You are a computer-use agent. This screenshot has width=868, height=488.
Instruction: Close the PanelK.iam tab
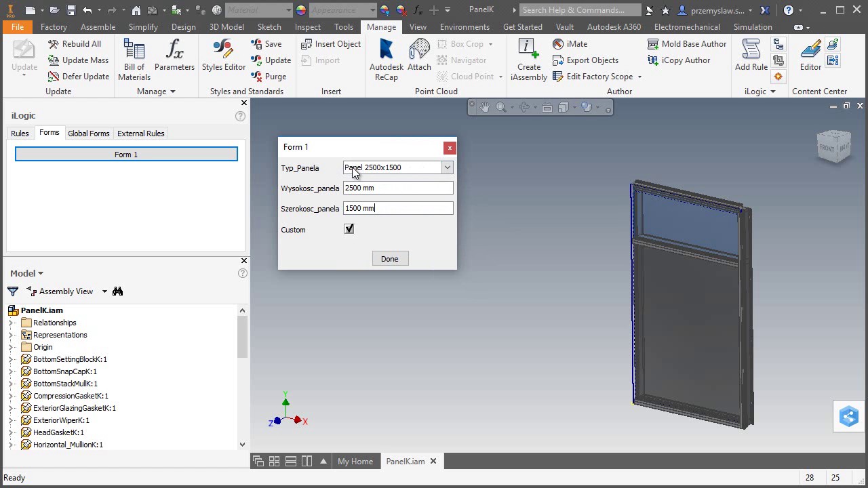[433, 461]
